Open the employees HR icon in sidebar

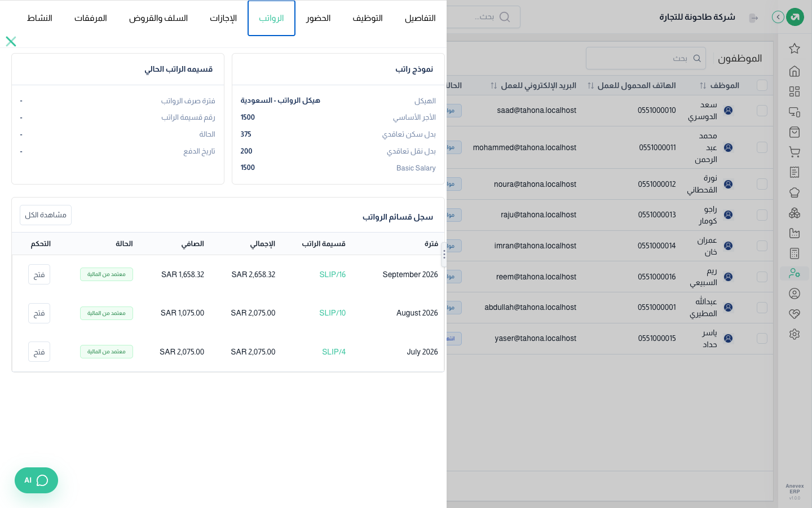pos(795,273)
